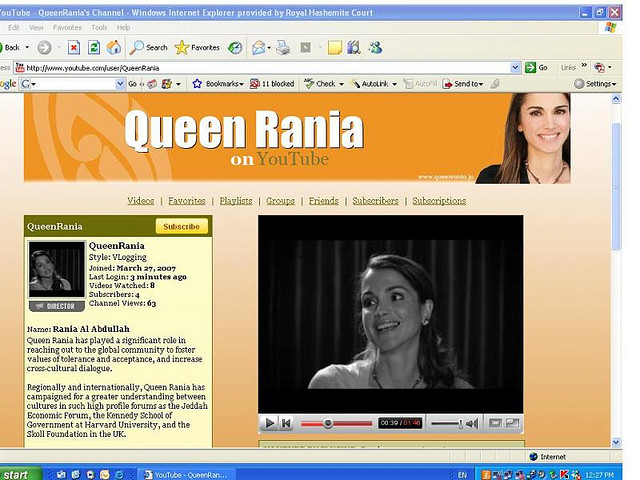This screenshot has width=640, height=480.
Task: Open the Playlists channel link
Action: pyautogui.click(x=236, y=201)
